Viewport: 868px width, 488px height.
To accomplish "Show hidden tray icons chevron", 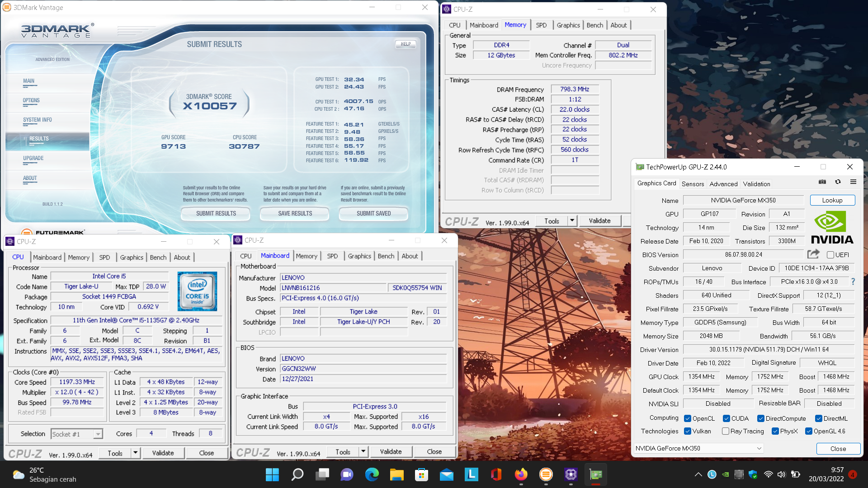I will (698, 474).
